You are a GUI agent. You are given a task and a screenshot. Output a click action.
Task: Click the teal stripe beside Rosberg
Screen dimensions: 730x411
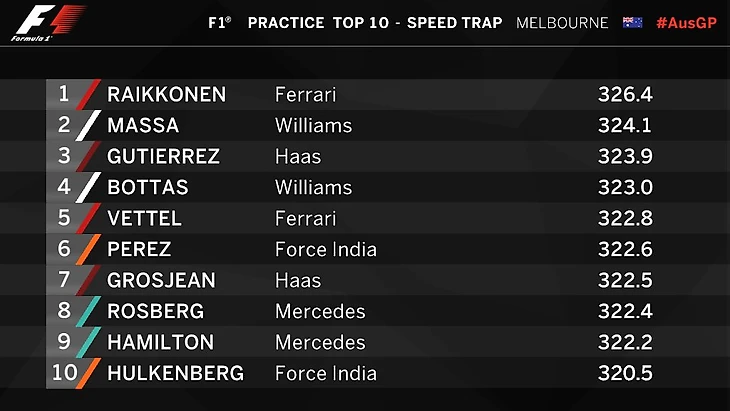click(89, 312)
